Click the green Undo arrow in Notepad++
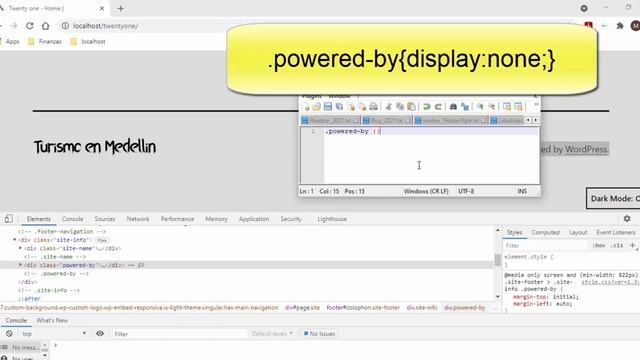 427,107
